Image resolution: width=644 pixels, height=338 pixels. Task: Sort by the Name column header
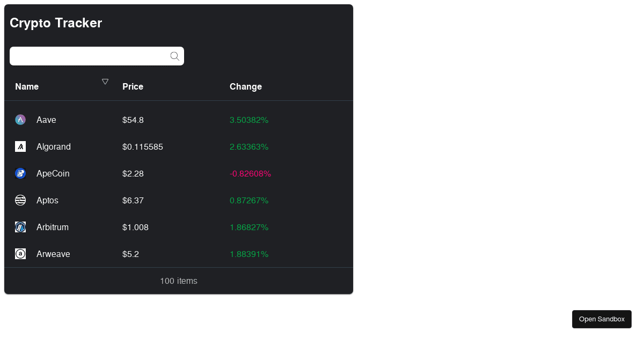click(x=27, y=86)
